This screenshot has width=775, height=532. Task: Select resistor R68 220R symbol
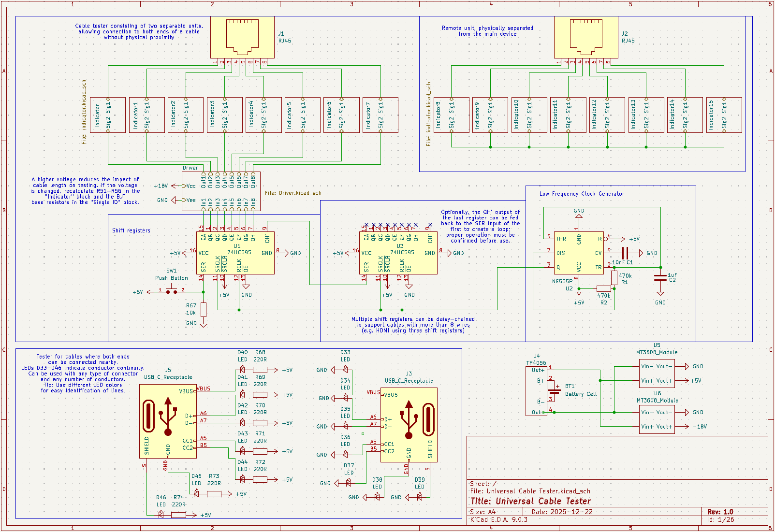pyautogui.click(x=260, y=370)
